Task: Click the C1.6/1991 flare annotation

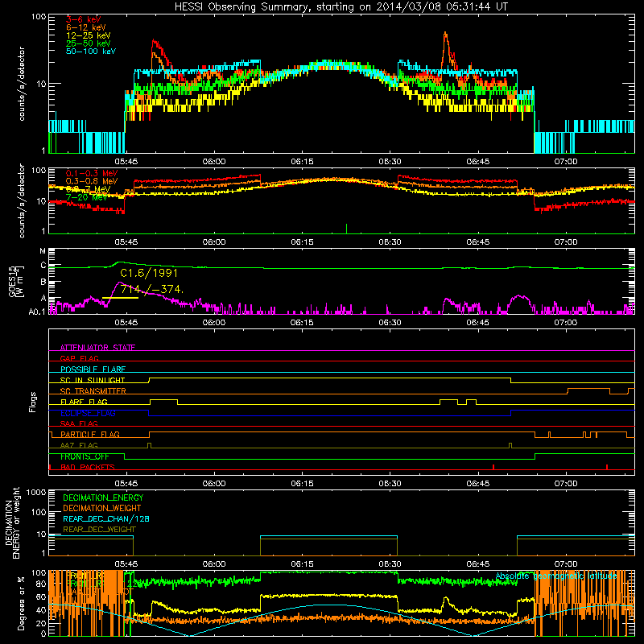Action: [149, 273]
